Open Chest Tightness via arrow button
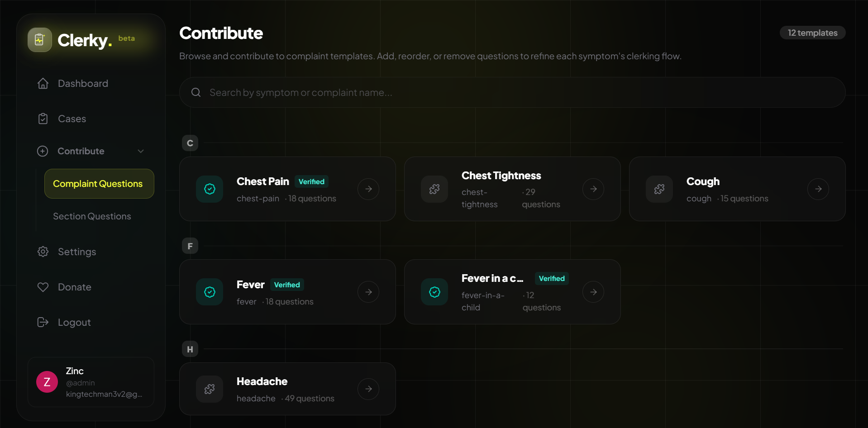Image resolution: width=868 pixels, height=428 pixels. [x=593, y=189]
